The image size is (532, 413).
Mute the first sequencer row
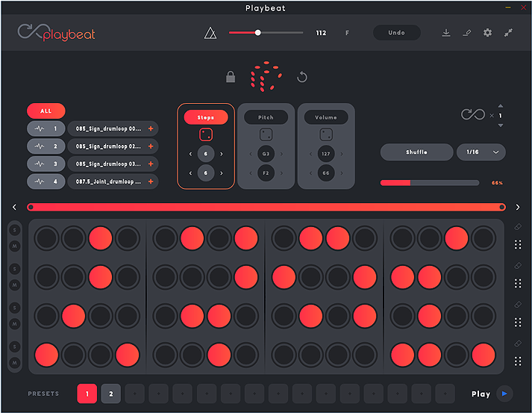15,246
